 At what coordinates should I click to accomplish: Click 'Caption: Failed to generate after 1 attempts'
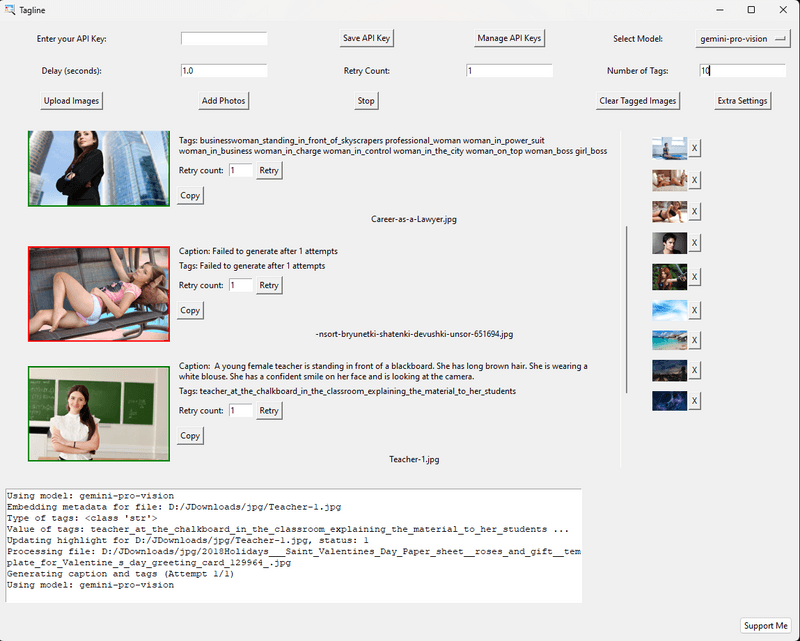tap(258, 251)
